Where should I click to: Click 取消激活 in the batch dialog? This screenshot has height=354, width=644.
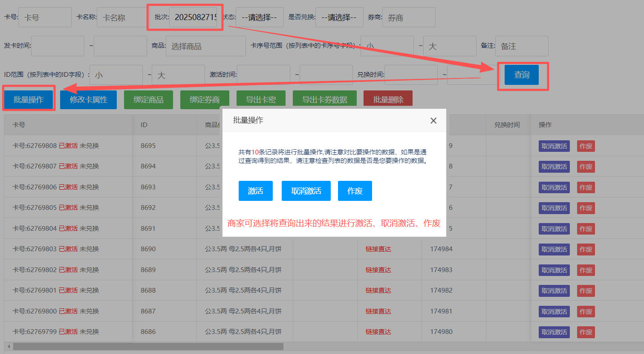coord(306,191)
